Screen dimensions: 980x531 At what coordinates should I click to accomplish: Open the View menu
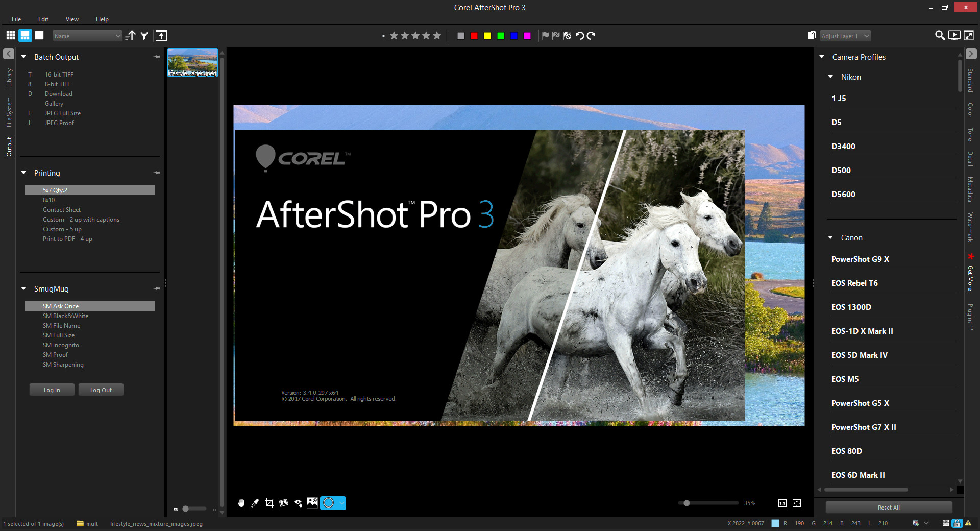[72, 19]
